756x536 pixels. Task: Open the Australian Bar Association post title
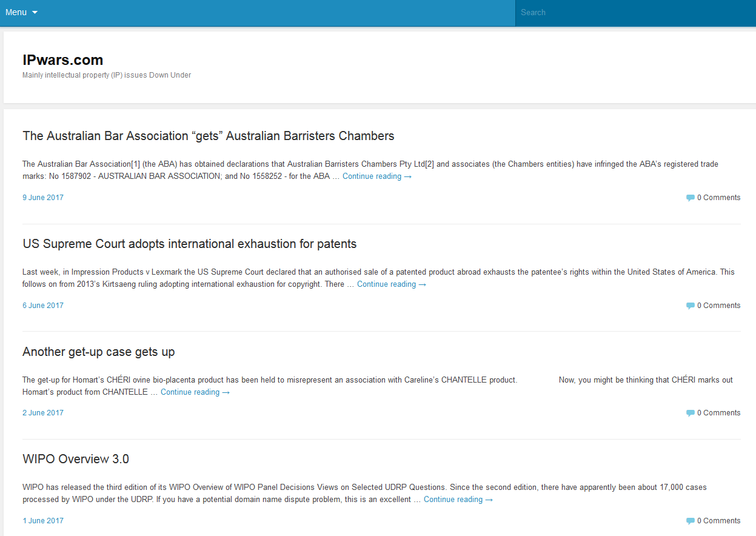[x=209, y=136]
